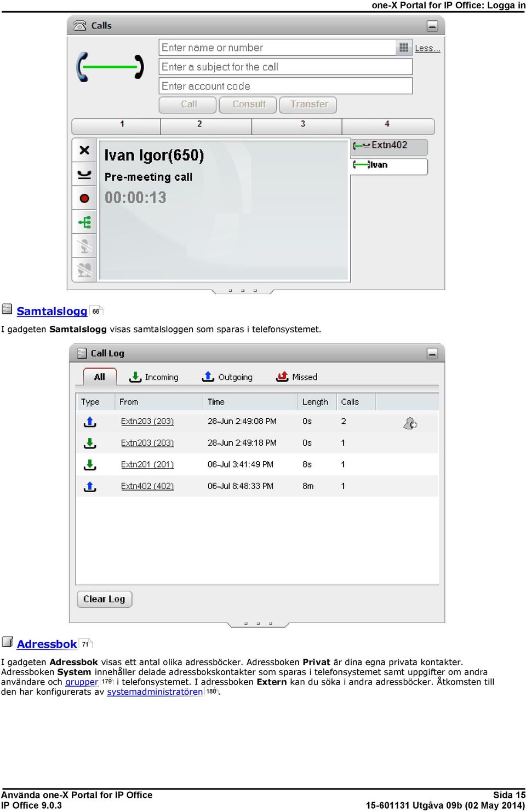Open the Adressbok link
Image resolution: width=526 pixels, height=812 pixels.
pos(47,644)
